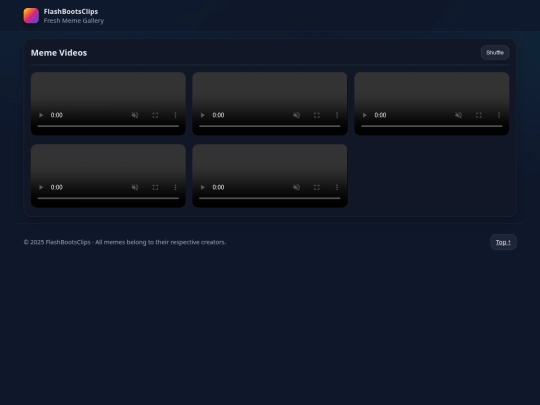Unmute the bottom-left video
Viewport: 540px width, 405px height.
point(135,187)
